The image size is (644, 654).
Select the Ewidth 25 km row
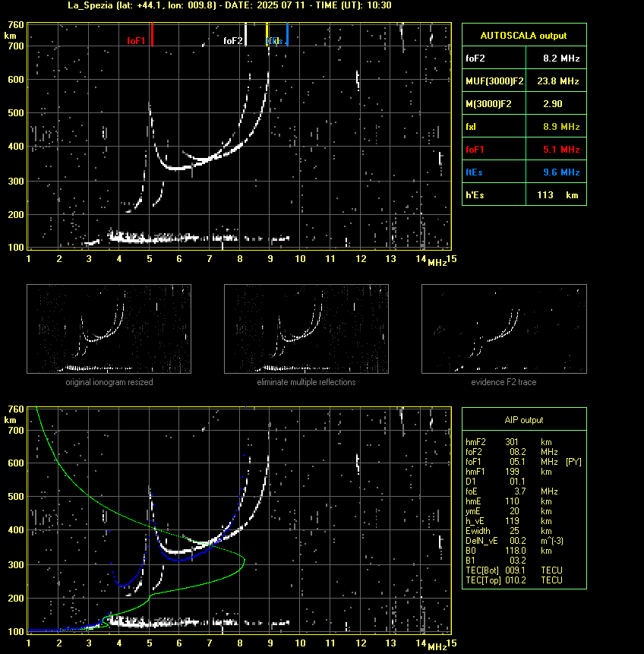coord(509,531)
